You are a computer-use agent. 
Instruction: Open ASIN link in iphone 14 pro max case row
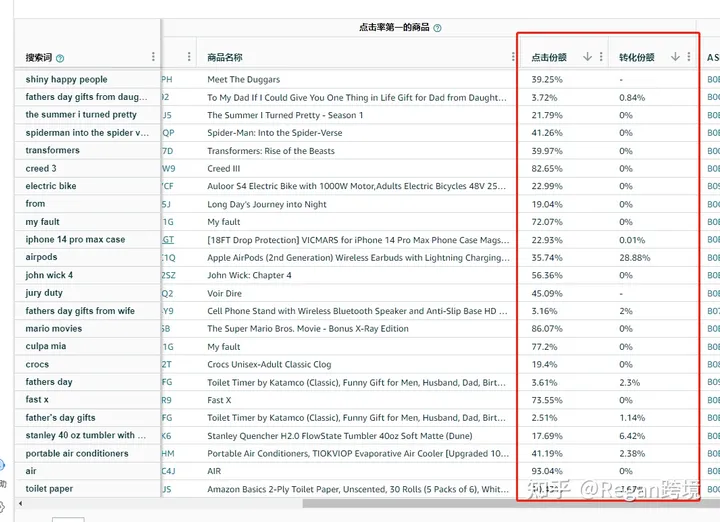pyautogui.click(x=168, y=240)
